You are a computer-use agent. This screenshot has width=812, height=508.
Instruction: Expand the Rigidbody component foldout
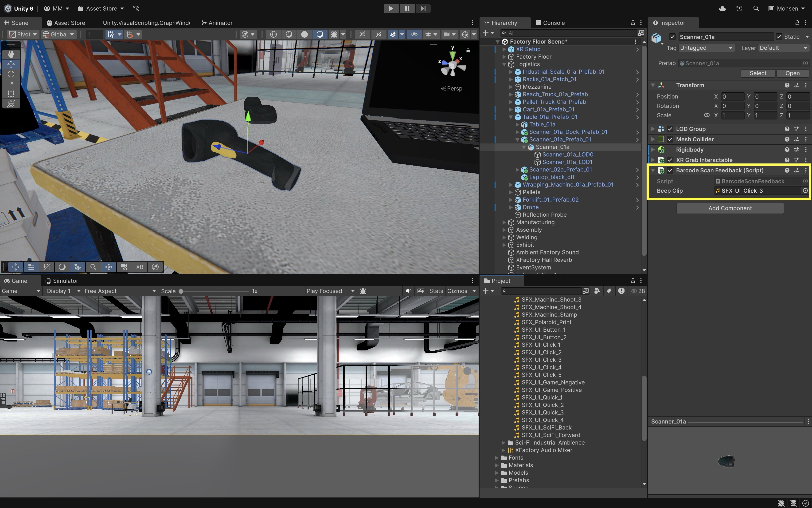(653, 150)
